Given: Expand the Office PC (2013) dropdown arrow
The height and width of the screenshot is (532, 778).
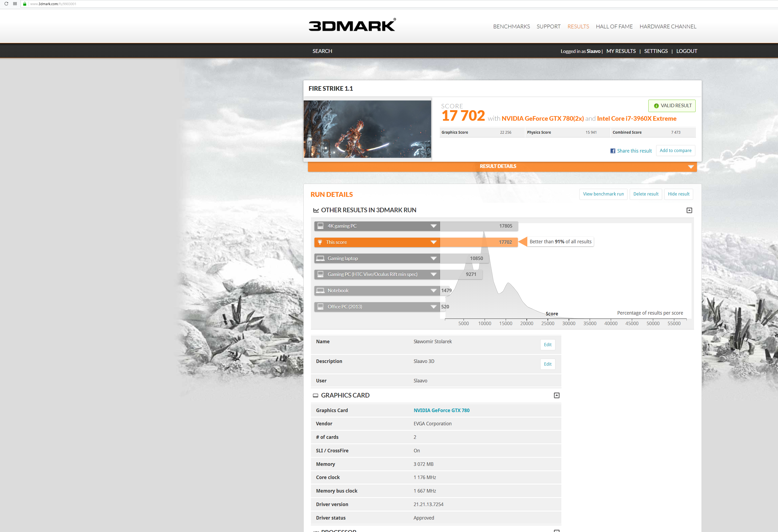Looking at the screenshot, I should [x=434, y=307].
